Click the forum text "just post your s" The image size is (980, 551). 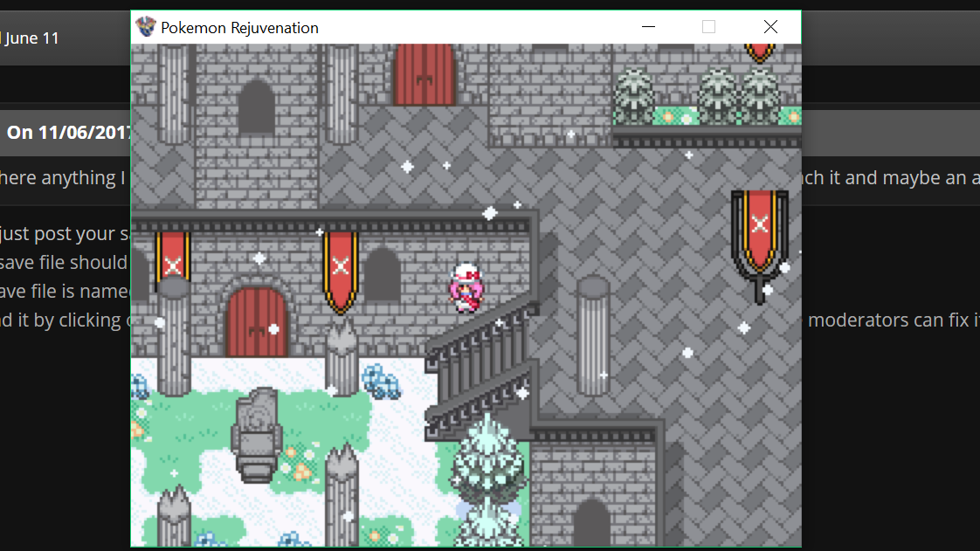point(65,234)
